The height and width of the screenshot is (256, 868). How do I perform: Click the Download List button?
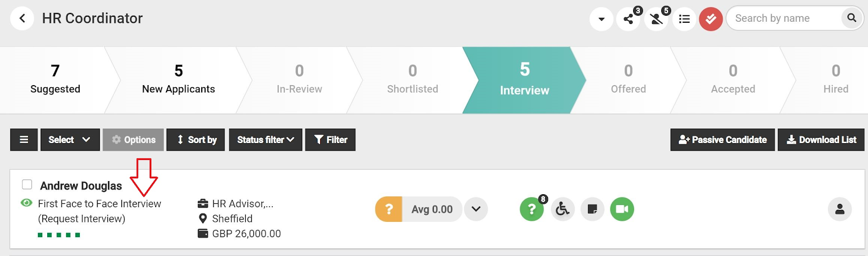pos(821,140)
